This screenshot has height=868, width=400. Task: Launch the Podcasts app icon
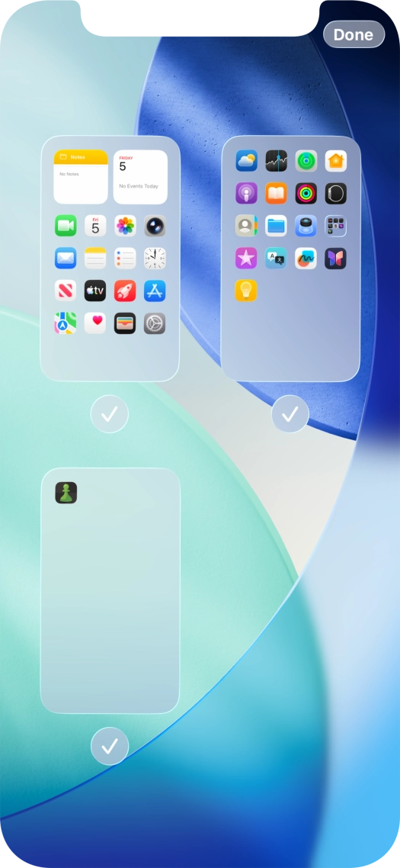(x=246, y=193)
